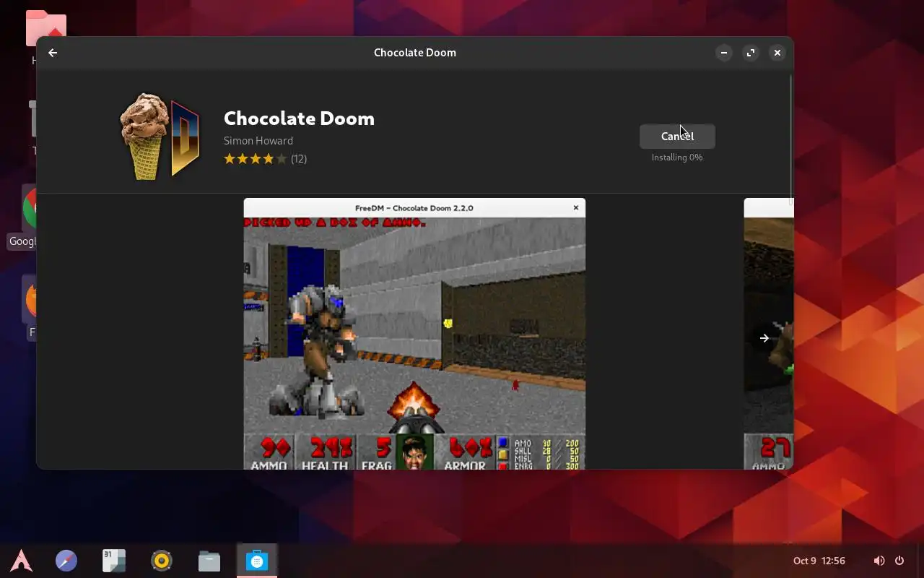Maximize the software window
This screenshot has width=924, height=578.
tap(751, 53)
